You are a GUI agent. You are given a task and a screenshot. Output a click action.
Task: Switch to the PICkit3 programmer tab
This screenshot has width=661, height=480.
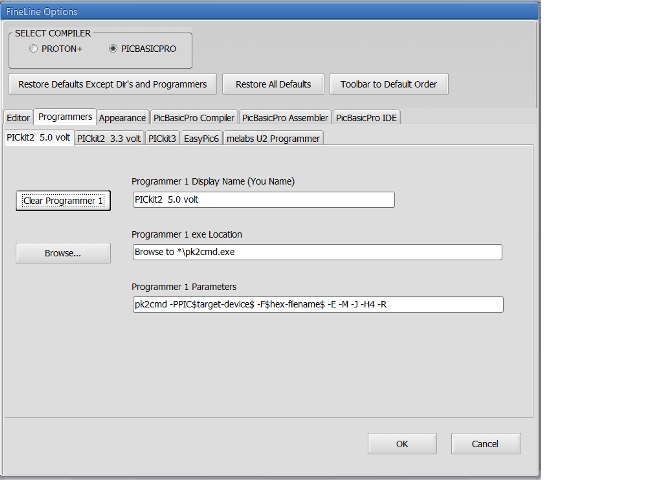click(x=162, y=139)
